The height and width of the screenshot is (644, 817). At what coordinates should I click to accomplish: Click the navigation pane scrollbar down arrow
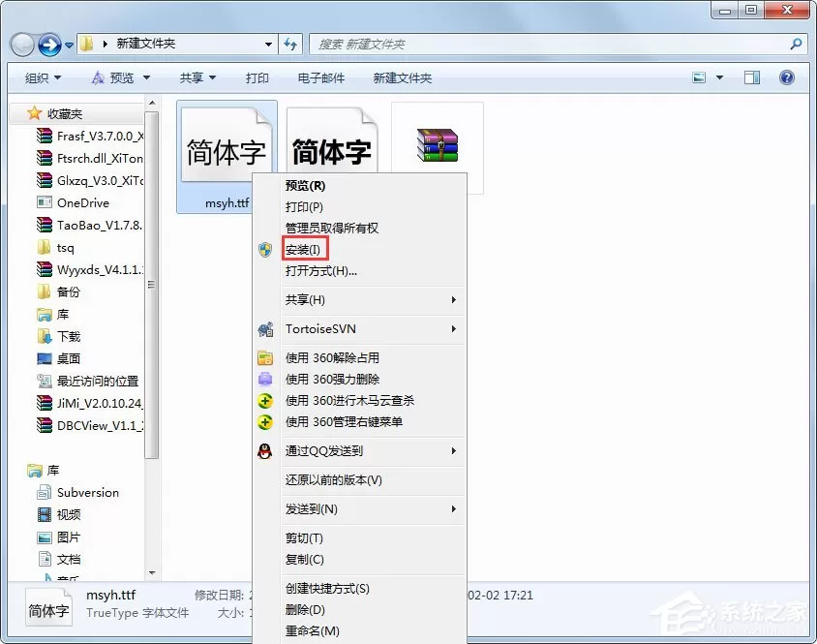[152, 573]
